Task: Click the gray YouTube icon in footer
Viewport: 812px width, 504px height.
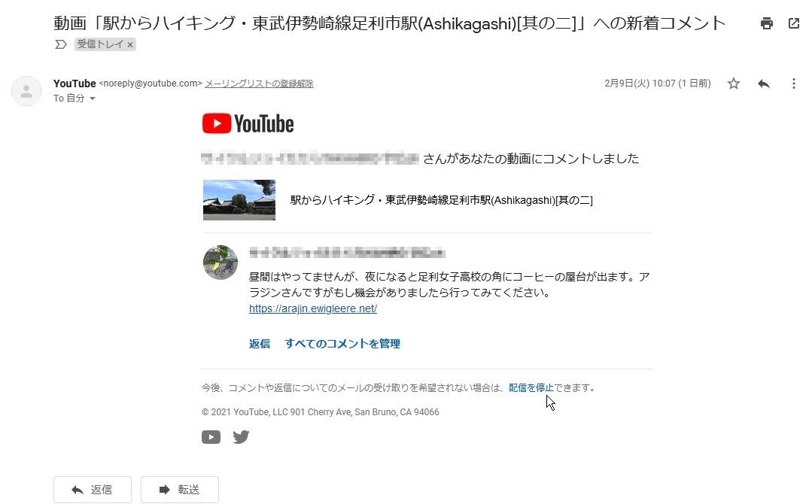Action: click(x=211, y=437)
